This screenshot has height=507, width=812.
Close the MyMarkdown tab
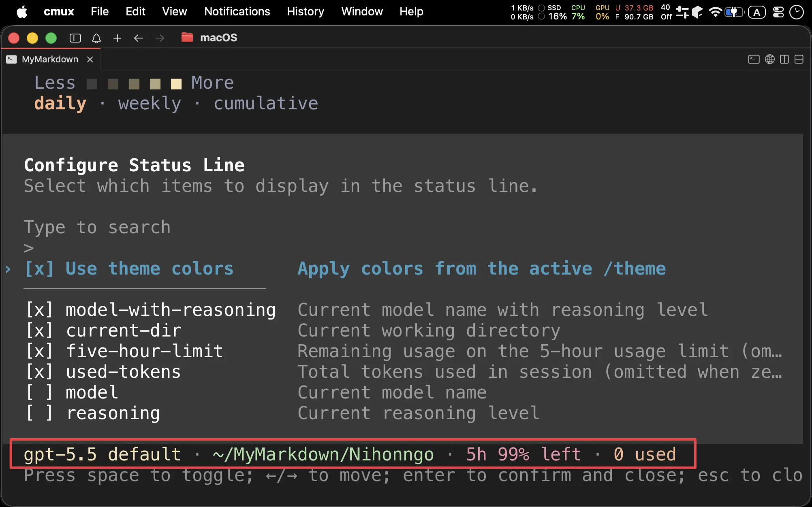pyautogui.click(x=90, y=60)
